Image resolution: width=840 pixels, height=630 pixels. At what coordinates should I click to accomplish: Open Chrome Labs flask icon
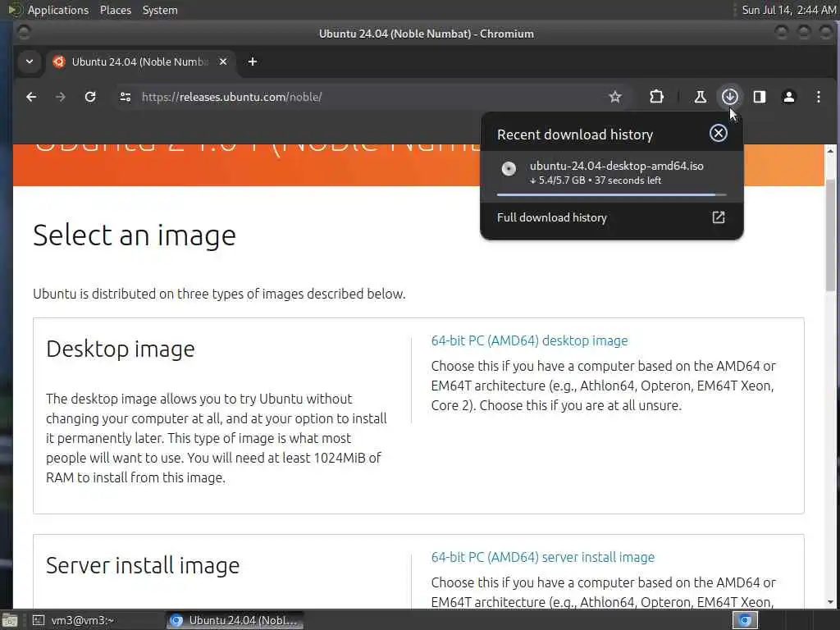tap(700, 97)
